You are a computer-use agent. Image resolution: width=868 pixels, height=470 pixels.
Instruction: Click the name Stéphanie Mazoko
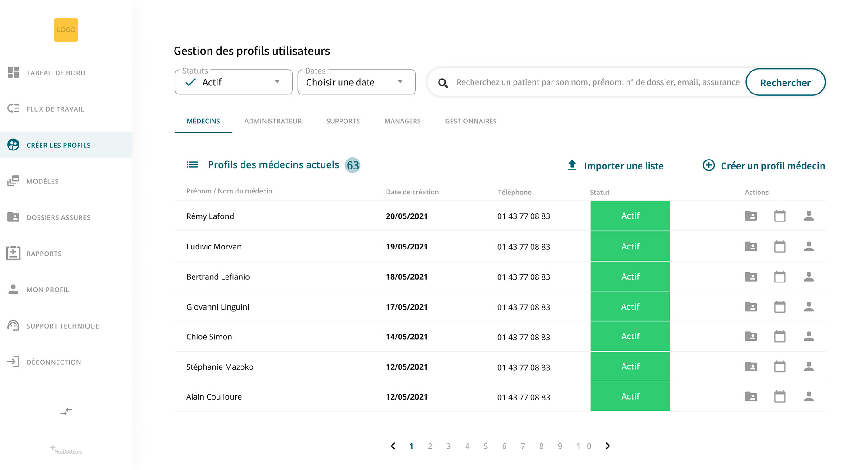pos(220,367)
